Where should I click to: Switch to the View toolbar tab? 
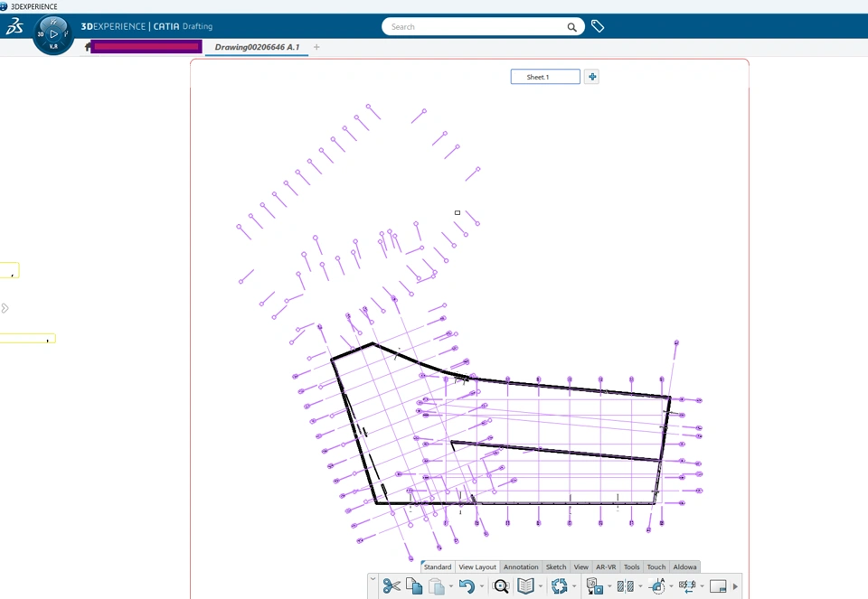click(580, 566)
